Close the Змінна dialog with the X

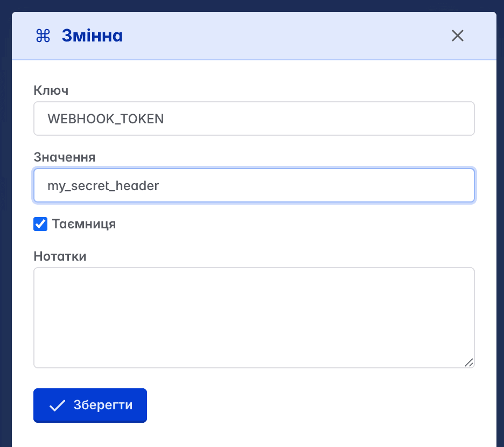pos(457,36)
